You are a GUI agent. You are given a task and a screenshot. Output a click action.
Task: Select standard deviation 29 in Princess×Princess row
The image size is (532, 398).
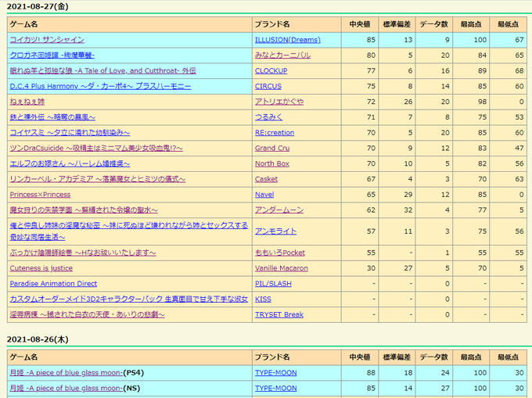tap(408, 195)
